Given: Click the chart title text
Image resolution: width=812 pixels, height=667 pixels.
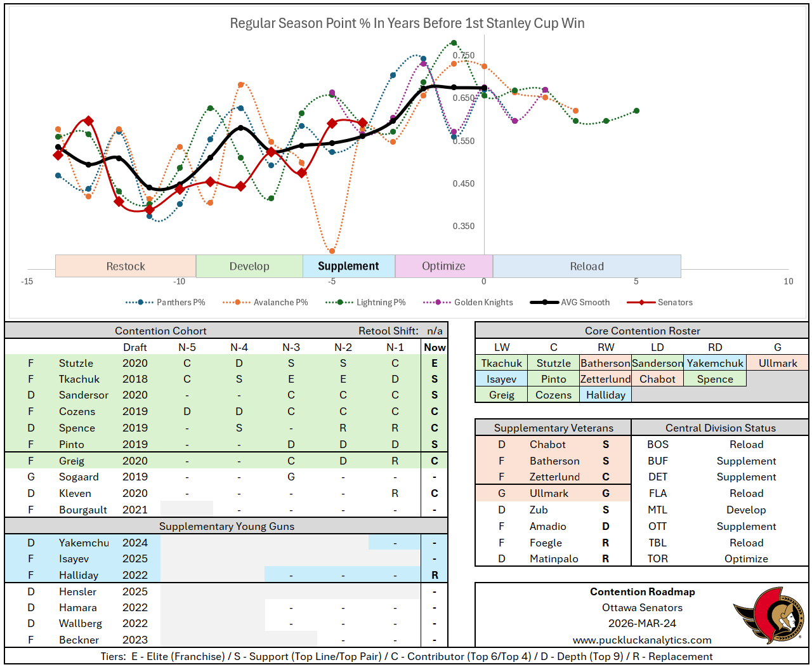Looking at the screenshot, I should tap(407, 23).
